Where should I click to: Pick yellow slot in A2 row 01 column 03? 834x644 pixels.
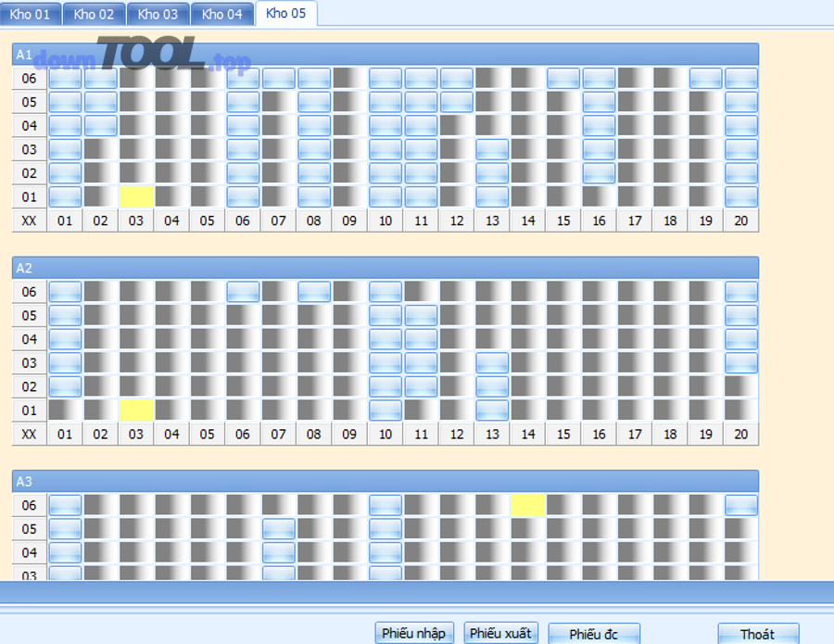coord(136,410)
